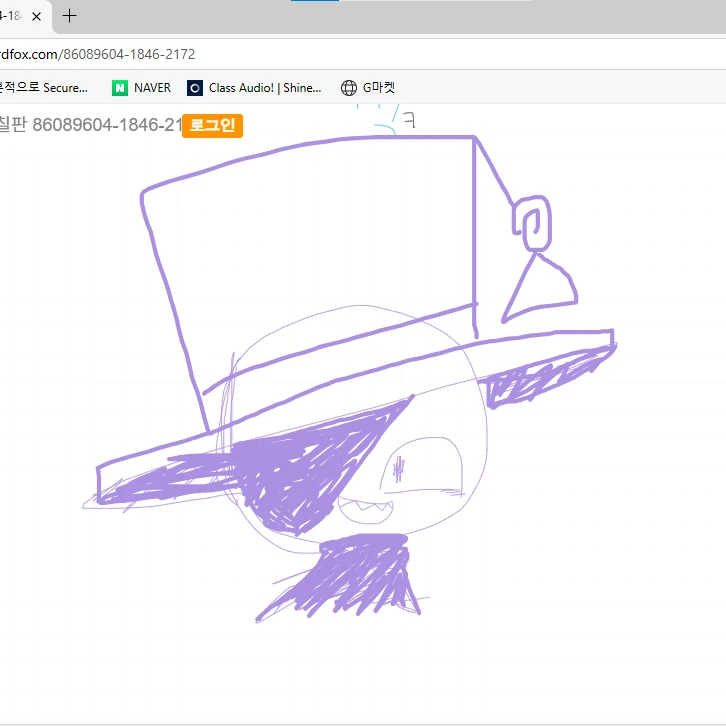Close the current browser tab
Screen dimensions: 726x726
point(37,17)
